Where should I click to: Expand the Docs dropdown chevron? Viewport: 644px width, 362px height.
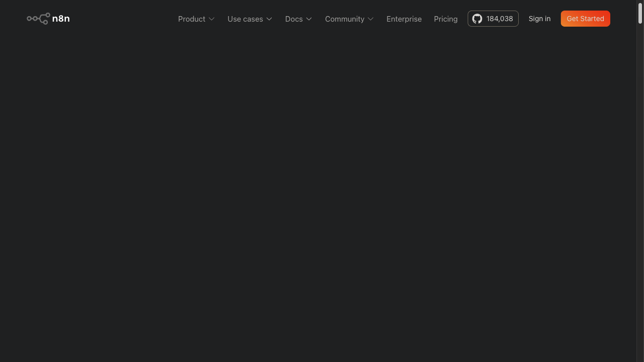308,19
